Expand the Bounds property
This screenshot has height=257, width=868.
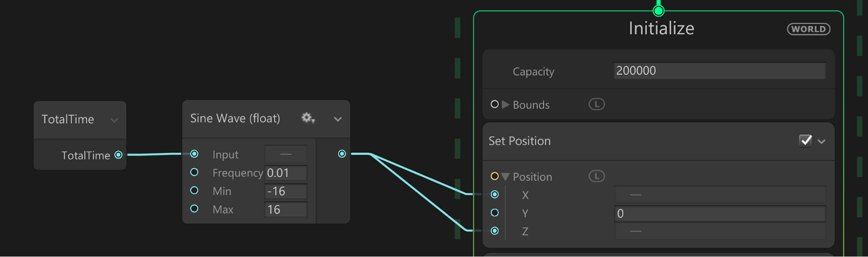click(505, 105)
